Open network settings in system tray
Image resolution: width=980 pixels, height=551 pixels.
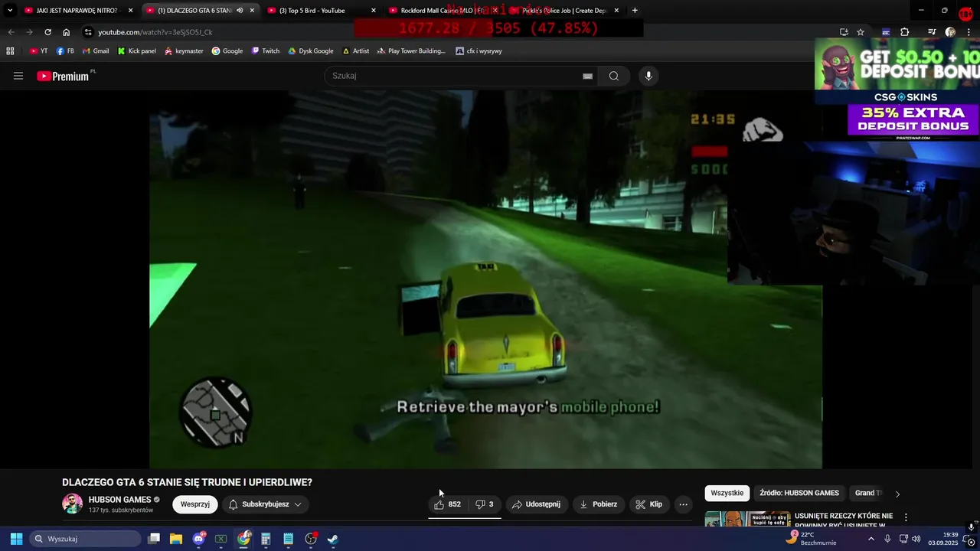(x=903, y=539)
